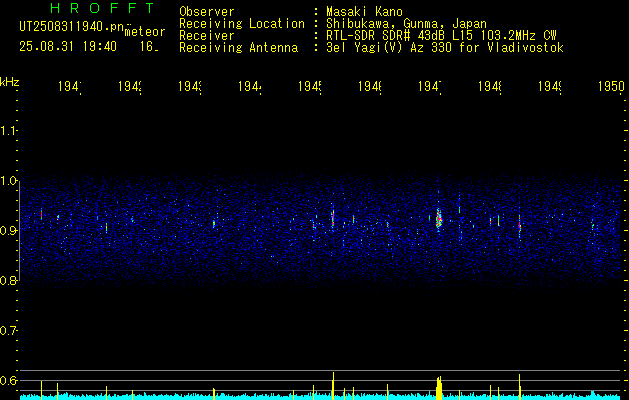
Task: Click the 1950 time axis label
Action: [611, 86]
